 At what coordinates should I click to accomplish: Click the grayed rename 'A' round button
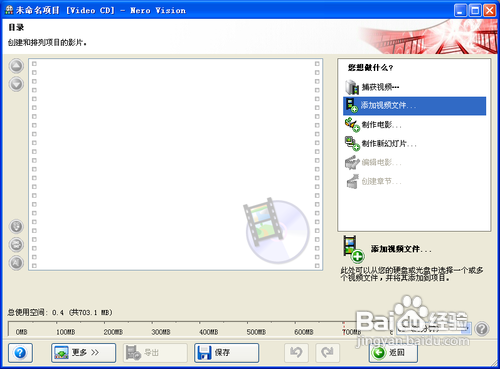click(x=16, y=263)
